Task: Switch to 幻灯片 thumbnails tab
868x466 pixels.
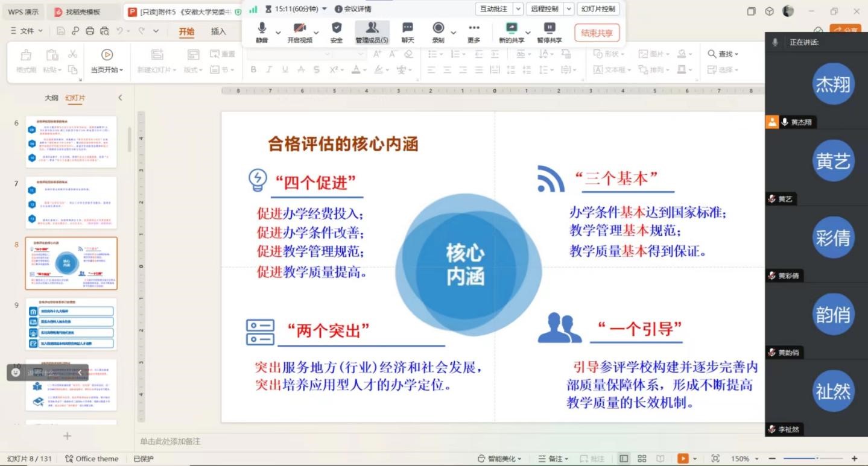Action: pos(75,98)
